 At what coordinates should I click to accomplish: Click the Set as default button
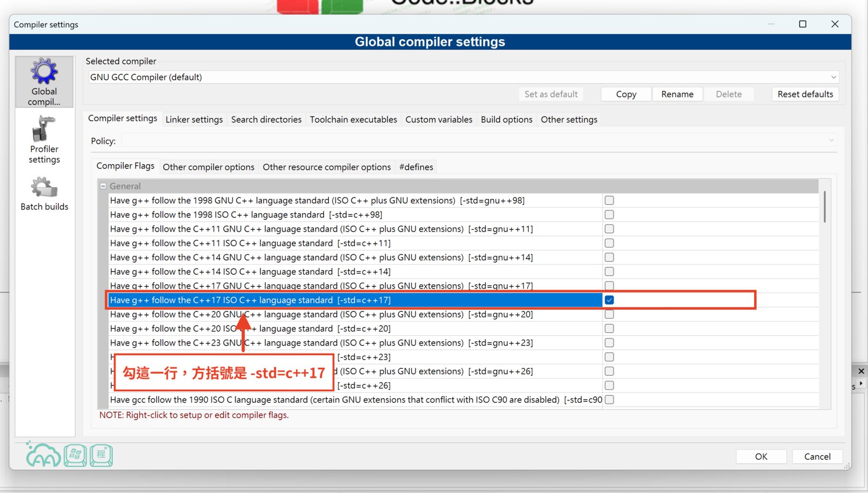(x=551, y=94)
